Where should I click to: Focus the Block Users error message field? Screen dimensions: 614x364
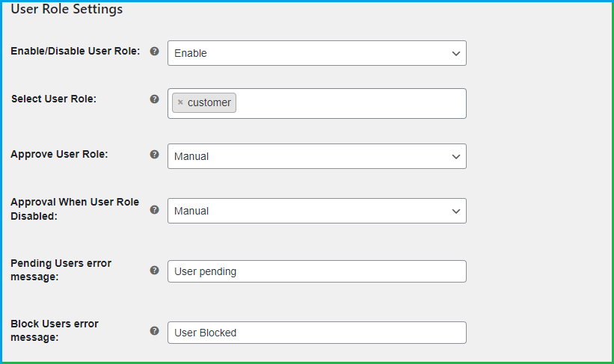coord(316,333)
